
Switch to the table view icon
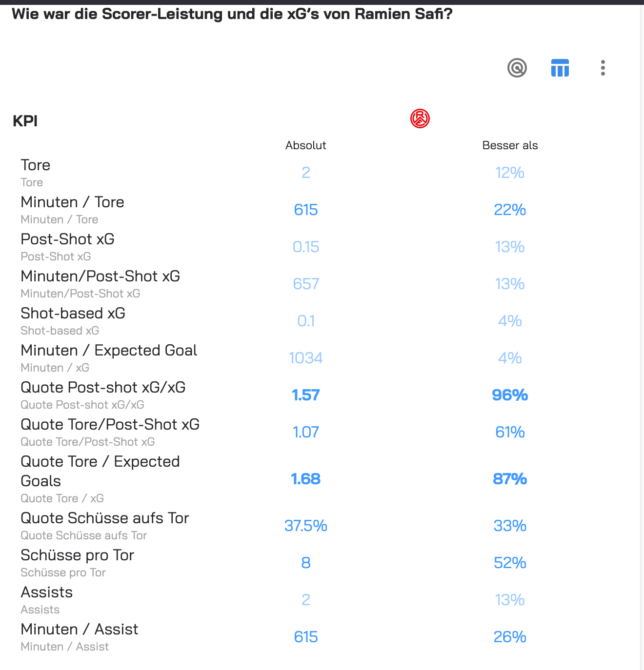(560, 68)
